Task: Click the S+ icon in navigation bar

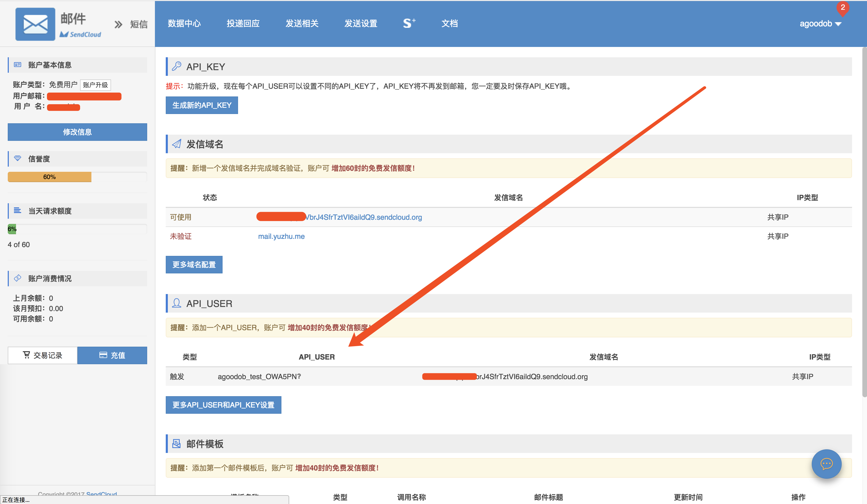Action: (x=409, y=23)
